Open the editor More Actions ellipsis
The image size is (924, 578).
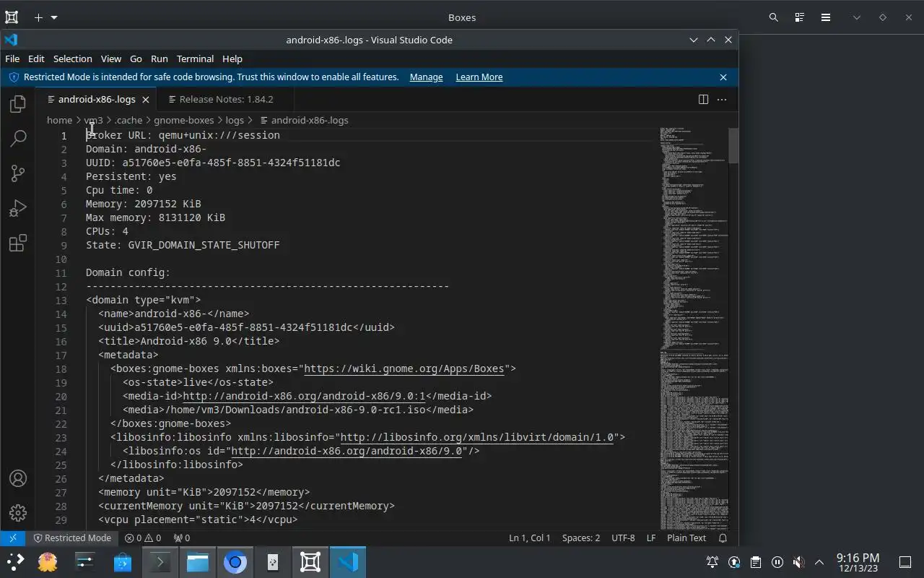coord(722,99)
